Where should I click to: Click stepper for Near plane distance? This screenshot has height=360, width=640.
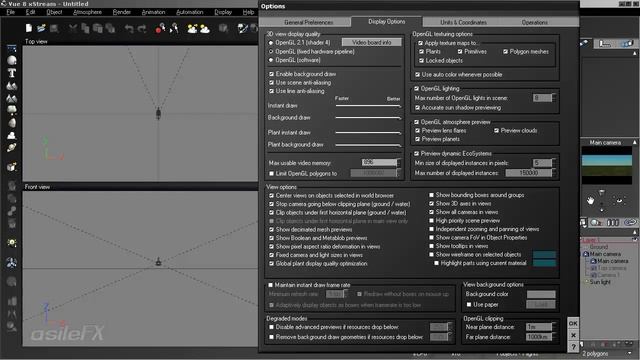[x=554, y=327]
